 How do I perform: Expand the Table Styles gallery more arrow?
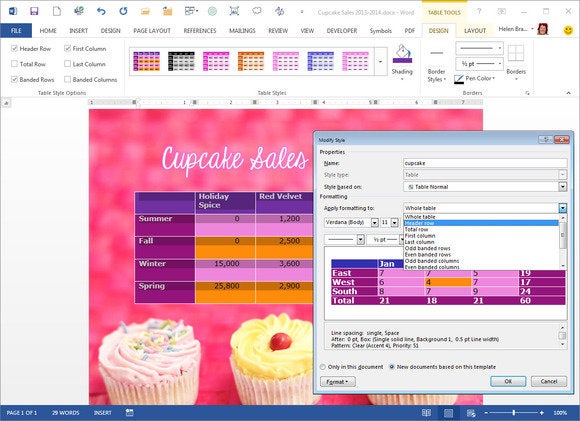[x=380, y=61]
